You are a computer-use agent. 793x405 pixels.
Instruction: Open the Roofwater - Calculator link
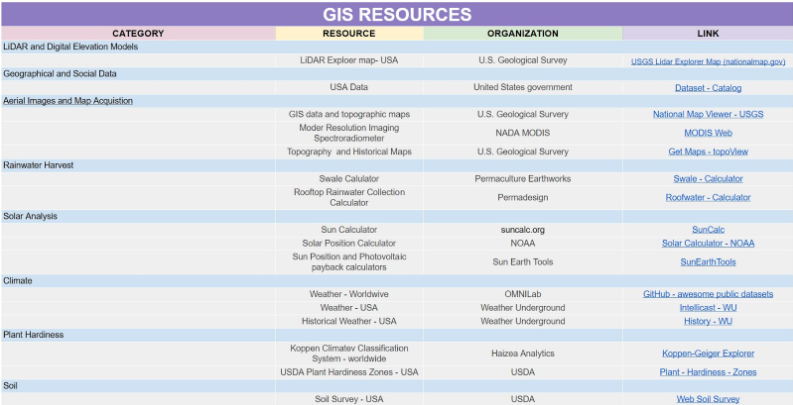708,197
